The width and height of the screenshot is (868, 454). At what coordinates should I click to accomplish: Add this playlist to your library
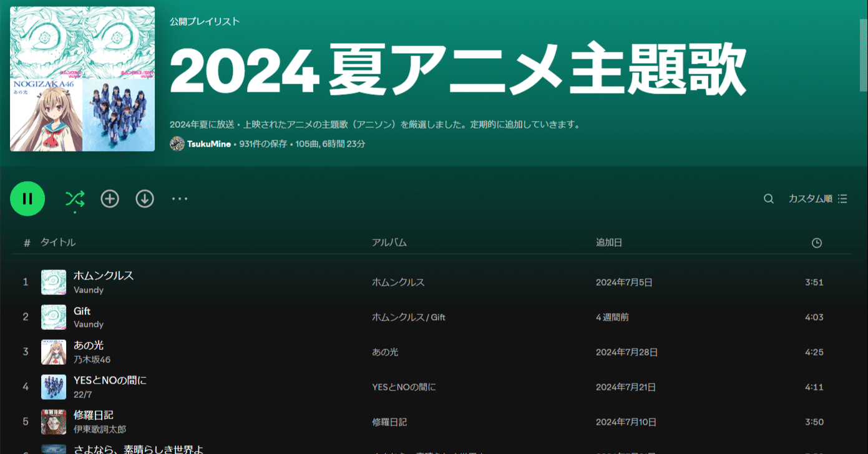click(110, 199)
